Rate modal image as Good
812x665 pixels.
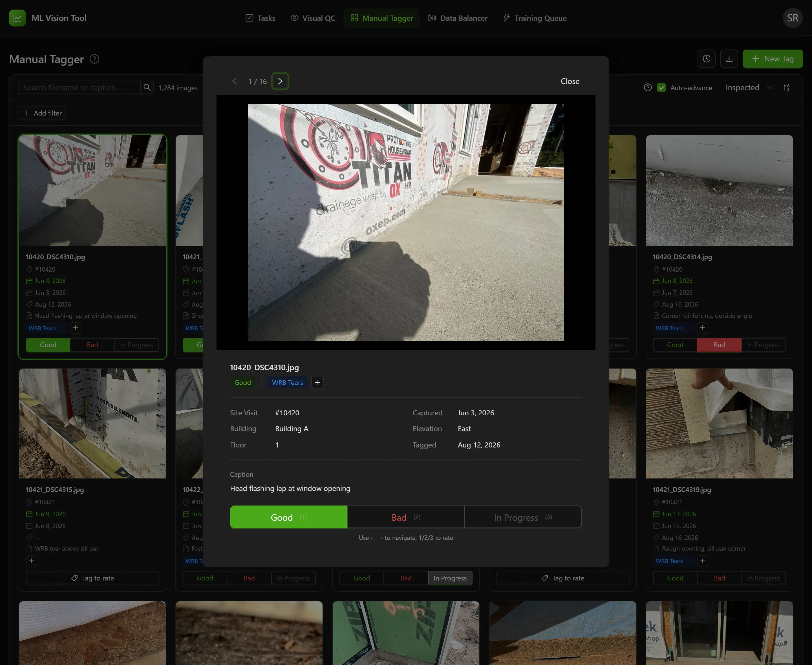pos(288,517)
